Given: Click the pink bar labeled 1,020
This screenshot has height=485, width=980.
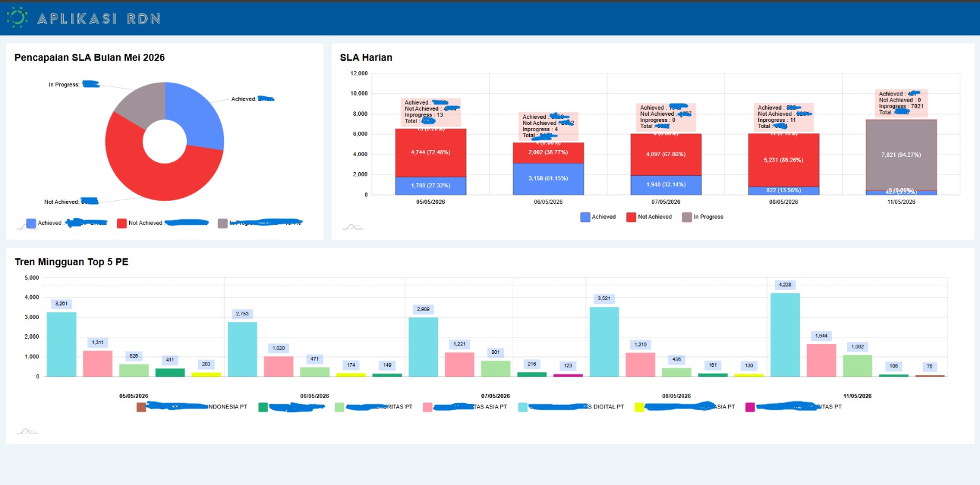Looking at the screenshot, I should tap(279, 366).
